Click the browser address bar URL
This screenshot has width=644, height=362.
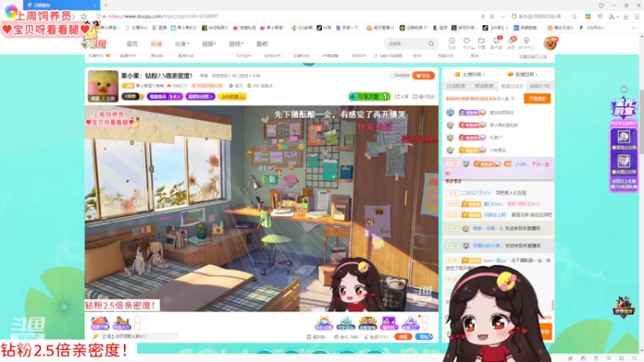point(163,16)
